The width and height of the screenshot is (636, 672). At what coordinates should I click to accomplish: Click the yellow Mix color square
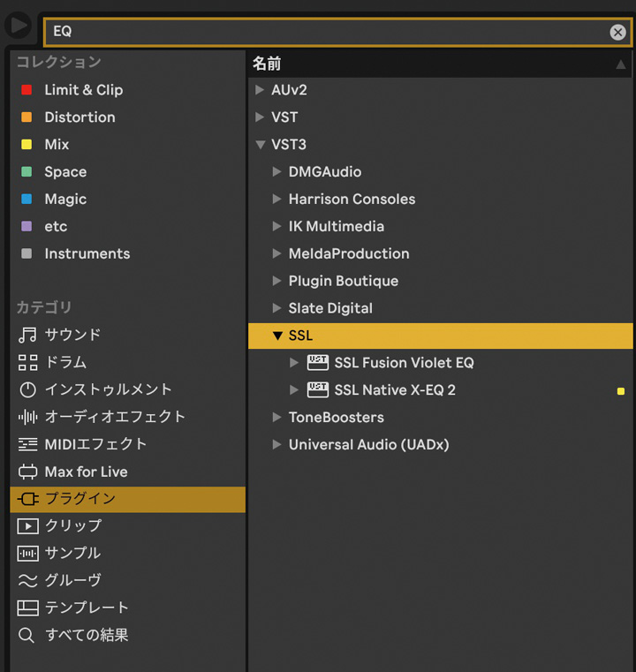pos(26,145)
